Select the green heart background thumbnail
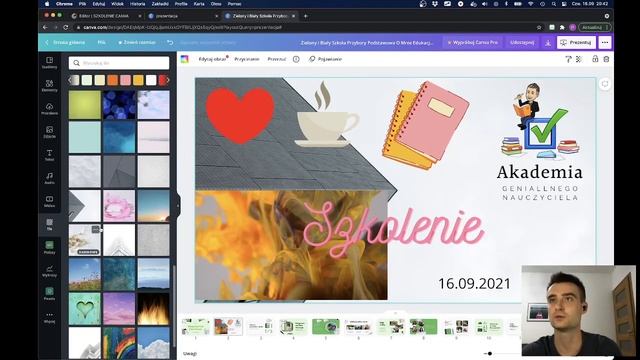640x360 pixels. point(84,309)
